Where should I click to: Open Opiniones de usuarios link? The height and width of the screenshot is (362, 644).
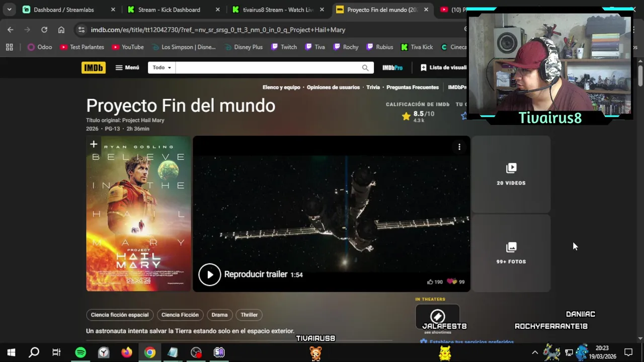[333, 87]
